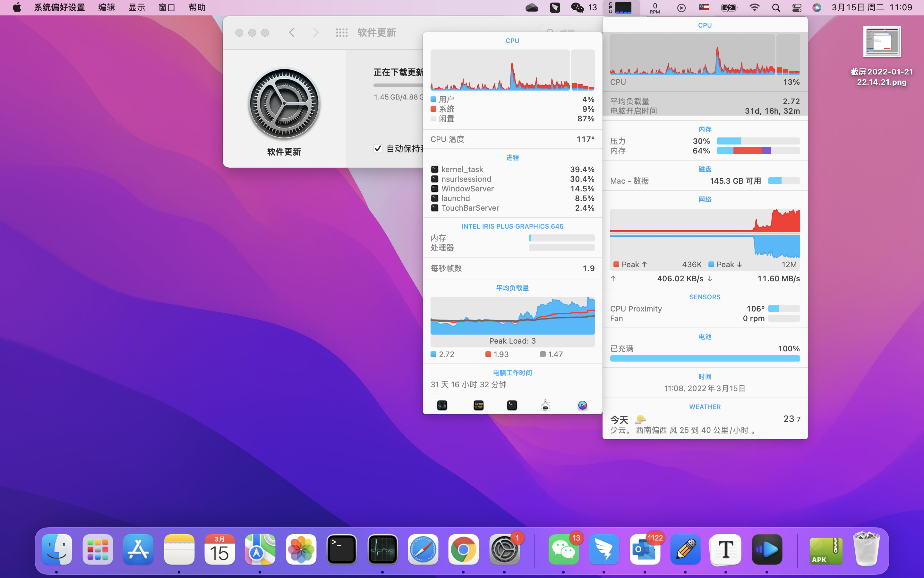Open the desktop screenshot 截屏 2022-01-21 thumbnail

tap(882, 41)
